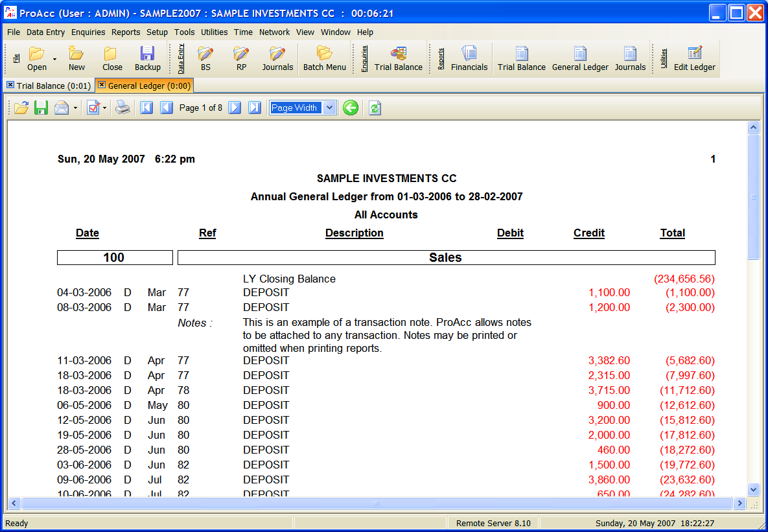Open Trial Balance enquiry icon
Image resolution: width=768 pixels, height=532 pixels.
pyautogui.click(x=398, y=58)
